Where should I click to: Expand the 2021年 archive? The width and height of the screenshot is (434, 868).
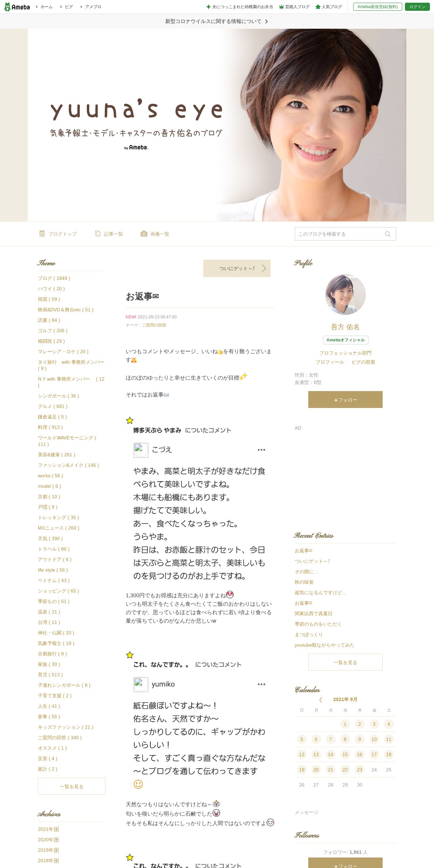point(56,829)
